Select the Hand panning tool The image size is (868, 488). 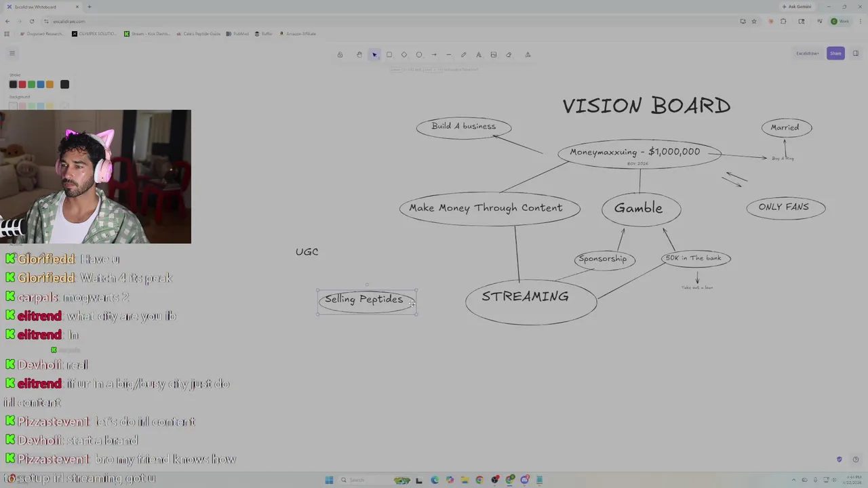pos(359,55)
